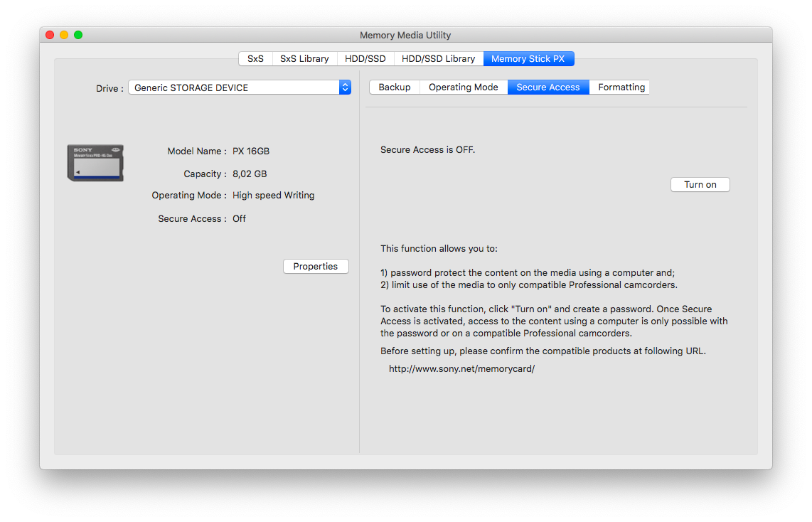Click the '1) password protect the content' line
The image size is (812, 522).
(x=528, y=273)
